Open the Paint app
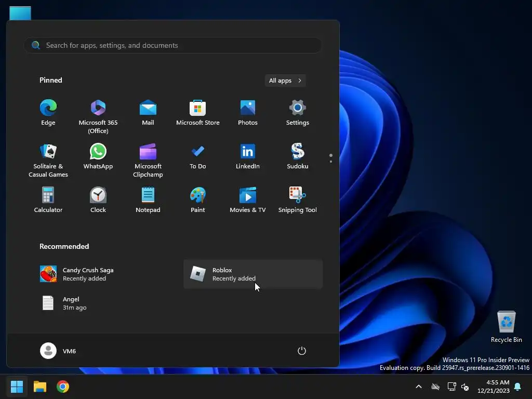532x399 pixels. click(x=198, y=200)
